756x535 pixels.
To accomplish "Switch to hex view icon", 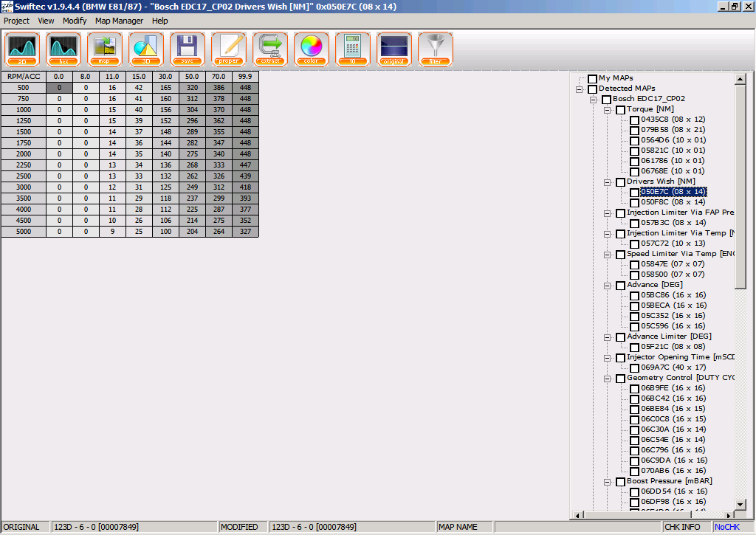I will [63, 49].
